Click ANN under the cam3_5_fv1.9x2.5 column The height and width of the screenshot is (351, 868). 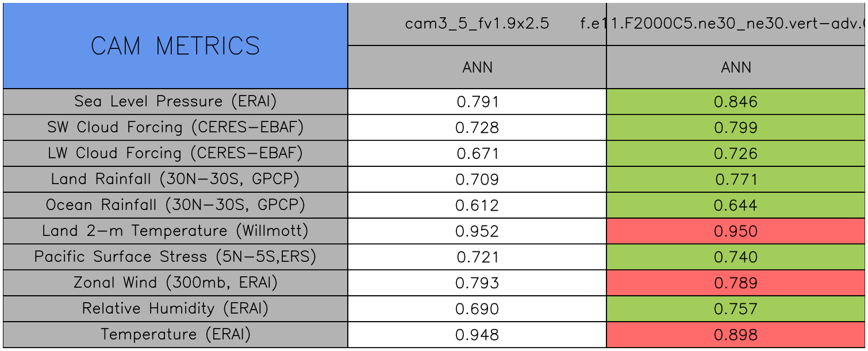pos(477,67)
